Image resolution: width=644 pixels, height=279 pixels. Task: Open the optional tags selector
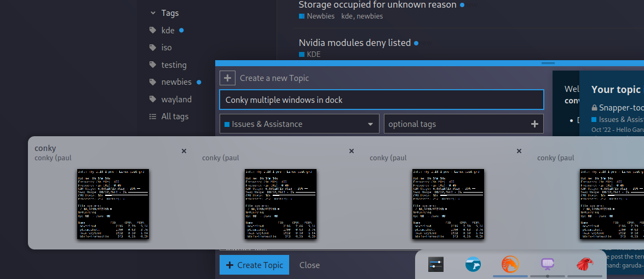(x=464, y=124)
